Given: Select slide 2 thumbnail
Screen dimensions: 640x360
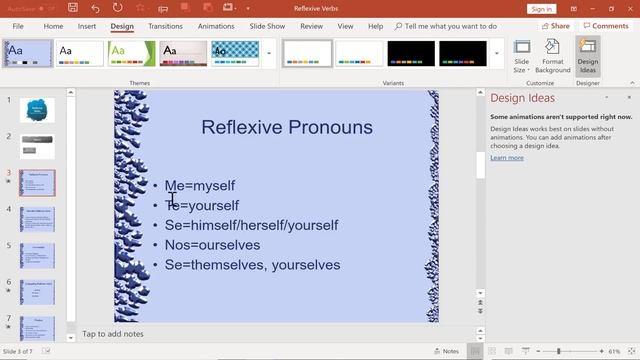Looking at the screenshot, I should [x=37, y=147].
